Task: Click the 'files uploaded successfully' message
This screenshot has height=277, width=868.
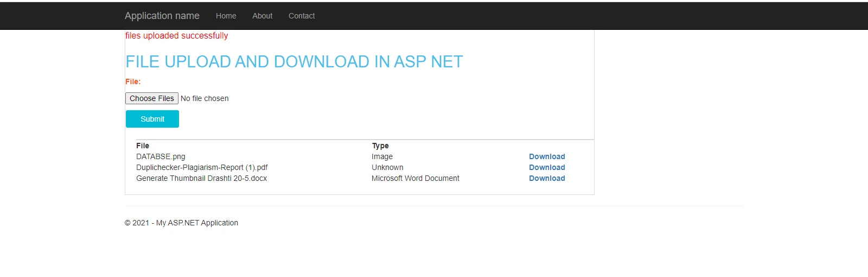Action: pyautogui.click(x=176, y=36)
